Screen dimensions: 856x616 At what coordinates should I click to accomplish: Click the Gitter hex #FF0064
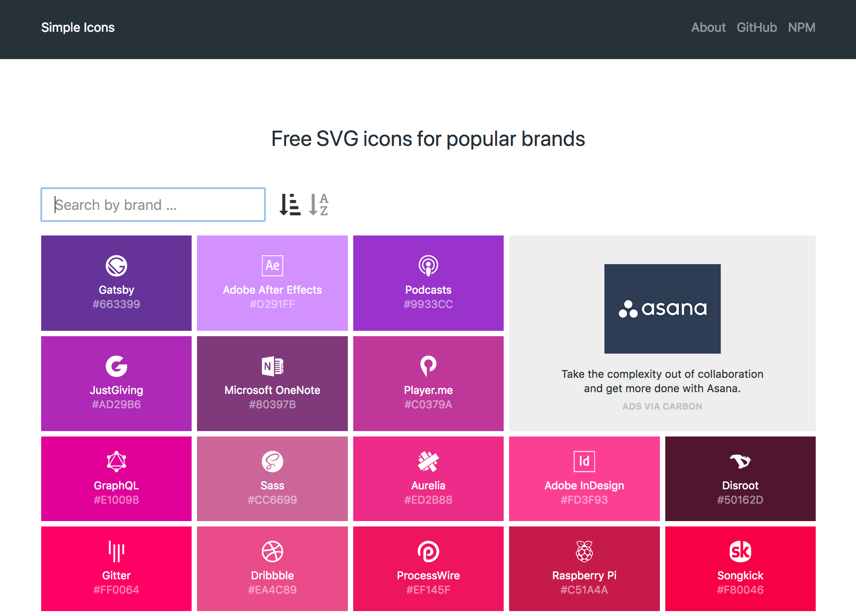pos(116,590)
